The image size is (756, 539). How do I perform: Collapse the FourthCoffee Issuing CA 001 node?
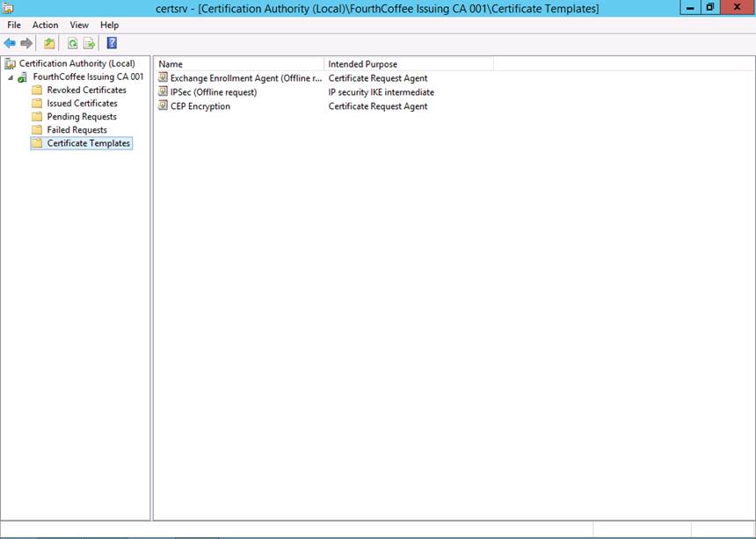click(x=11, y=77)
